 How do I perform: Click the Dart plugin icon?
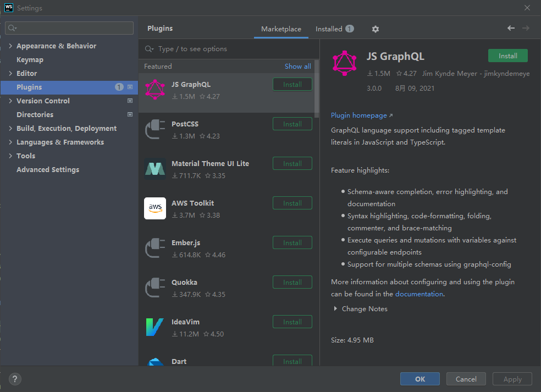tap(155, 362)
